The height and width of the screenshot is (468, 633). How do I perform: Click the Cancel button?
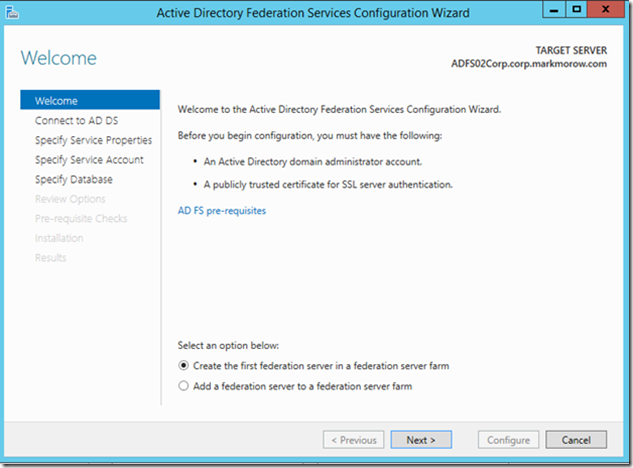tap(576, 440)
